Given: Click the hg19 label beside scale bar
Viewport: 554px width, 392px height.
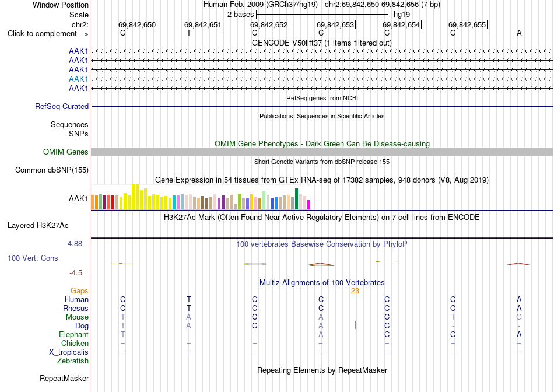Looking at the screenshot, I should click(x=402, y=15).
